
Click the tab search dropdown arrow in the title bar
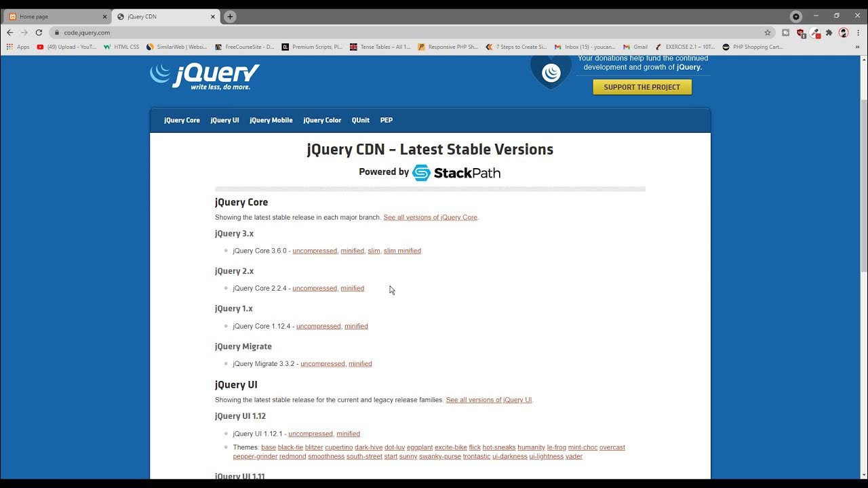click(796, 16)
